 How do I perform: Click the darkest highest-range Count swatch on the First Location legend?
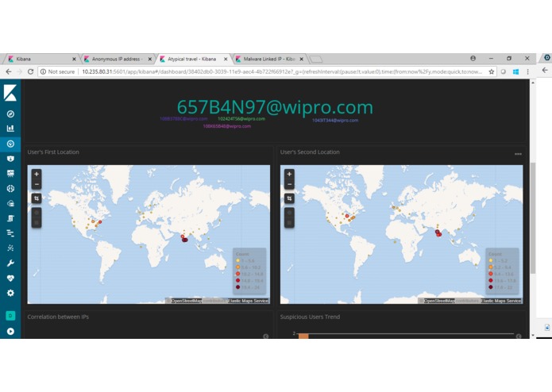(238, 287)
